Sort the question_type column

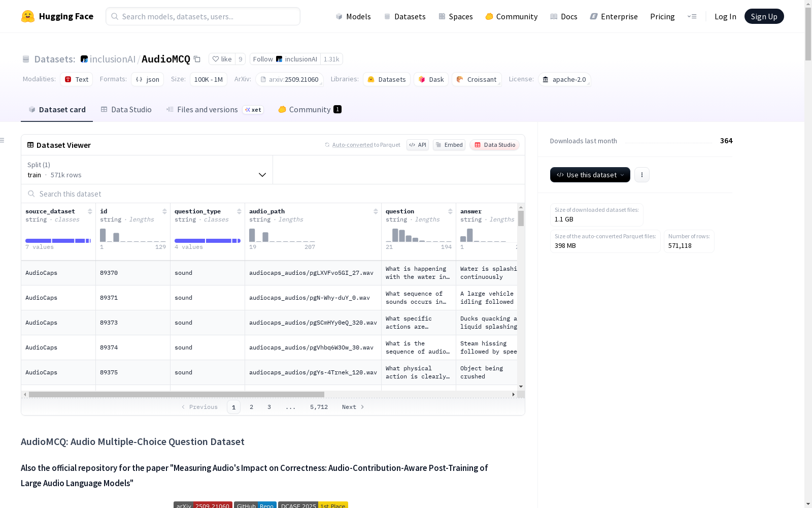click(239, 211)
